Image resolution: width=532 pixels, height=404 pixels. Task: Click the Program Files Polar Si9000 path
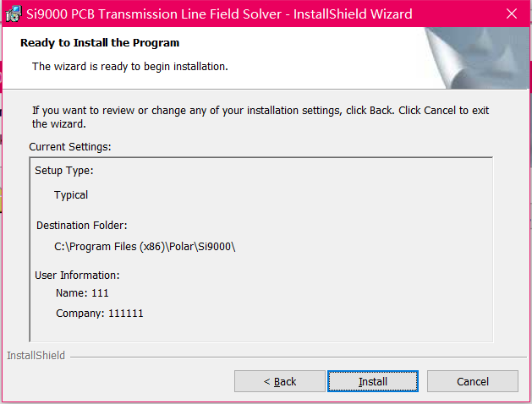[145, 247]
